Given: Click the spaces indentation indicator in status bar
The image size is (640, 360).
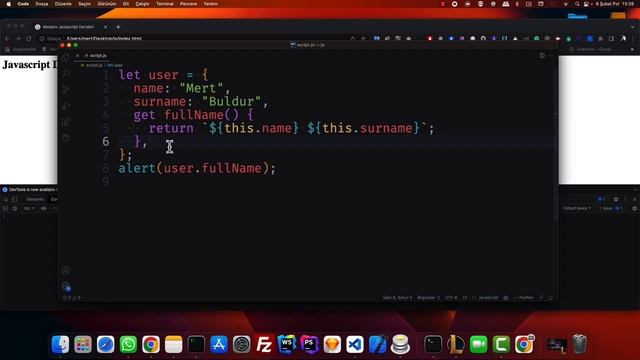Looking at the screenshot, I should tap(428, 298).
